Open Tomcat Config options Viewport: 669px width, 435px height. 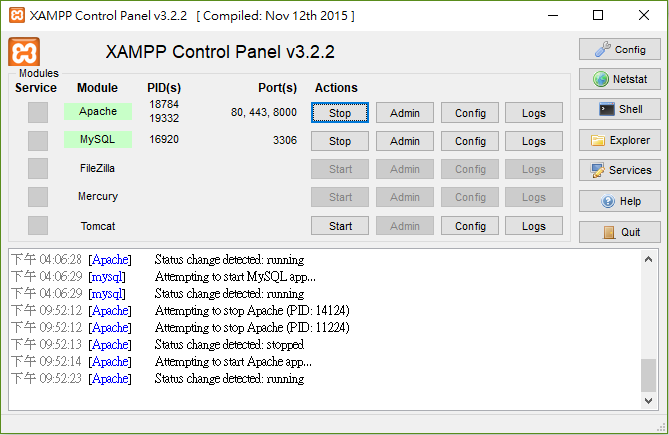coord(470,226)
